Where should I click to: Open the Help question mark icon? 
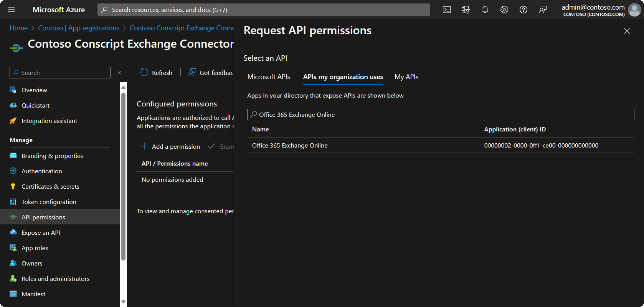coord(523,10)
